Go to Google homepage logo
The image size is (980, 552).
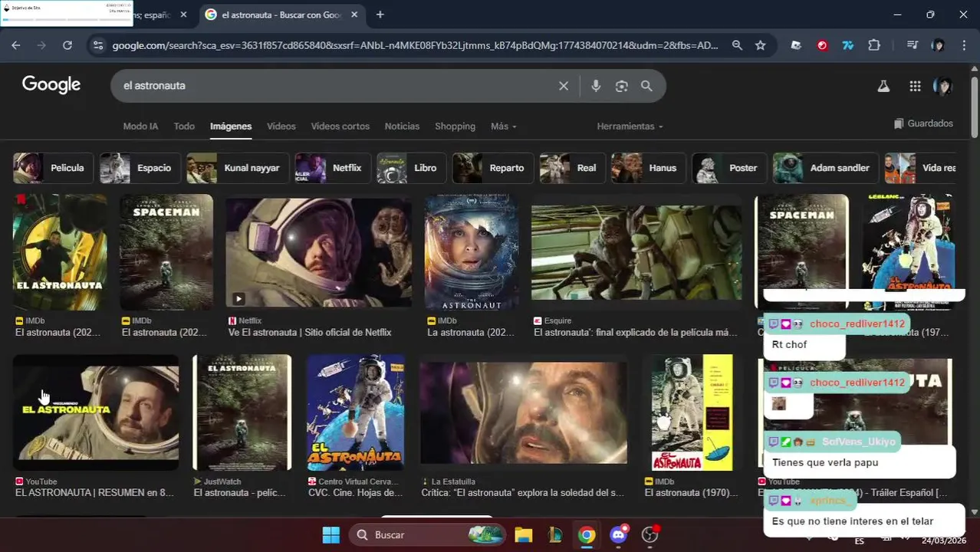click(51, 84)
